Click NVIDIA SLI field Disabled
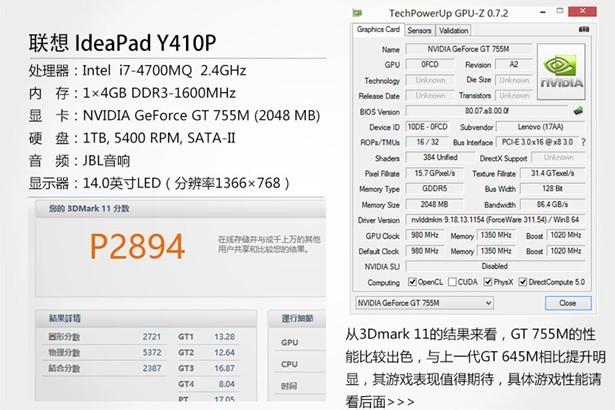Image resolution: width=615 pixels, height=410 pixels. click(495, 266)
